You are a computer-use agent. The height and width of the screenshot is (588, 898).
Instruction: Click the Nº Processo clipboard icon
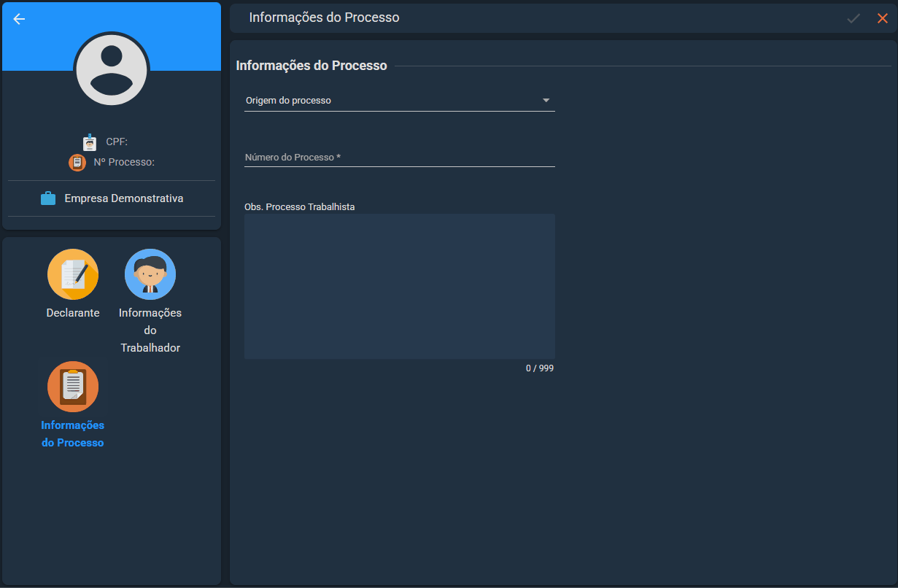click(x=77, y=163)
